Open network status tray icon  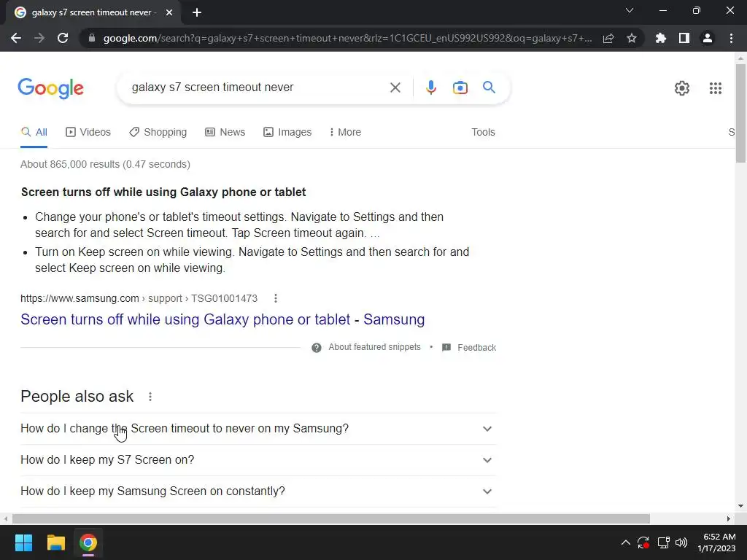pyautogui.click(x=663, y=542)
